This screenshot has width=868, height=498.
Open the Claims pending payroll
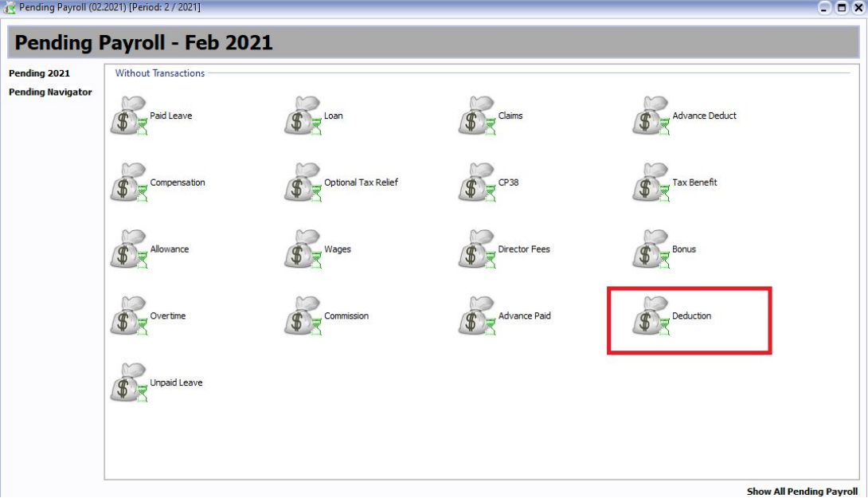pyautogui.click(x=477, y=116)
